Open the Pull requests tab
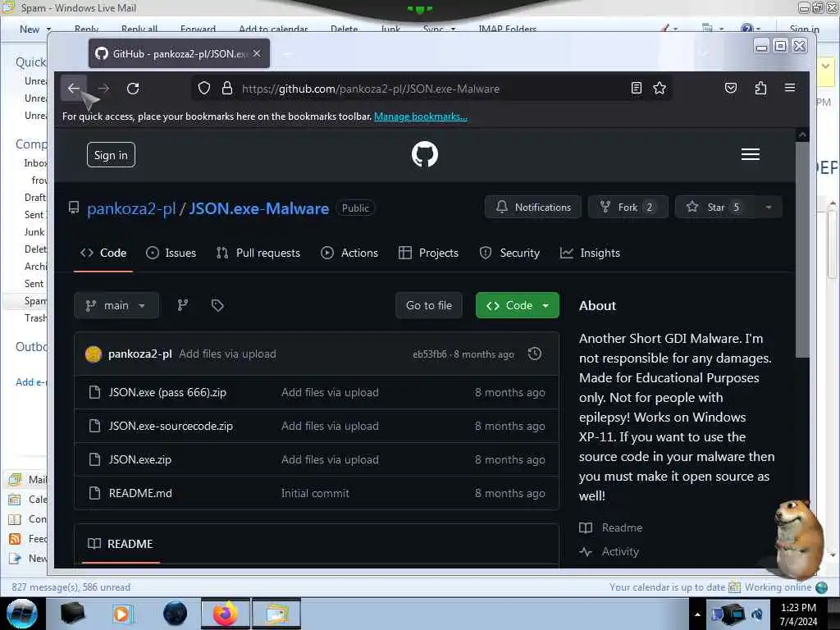This screenshot has height=630, width=840. pos(258,253)
